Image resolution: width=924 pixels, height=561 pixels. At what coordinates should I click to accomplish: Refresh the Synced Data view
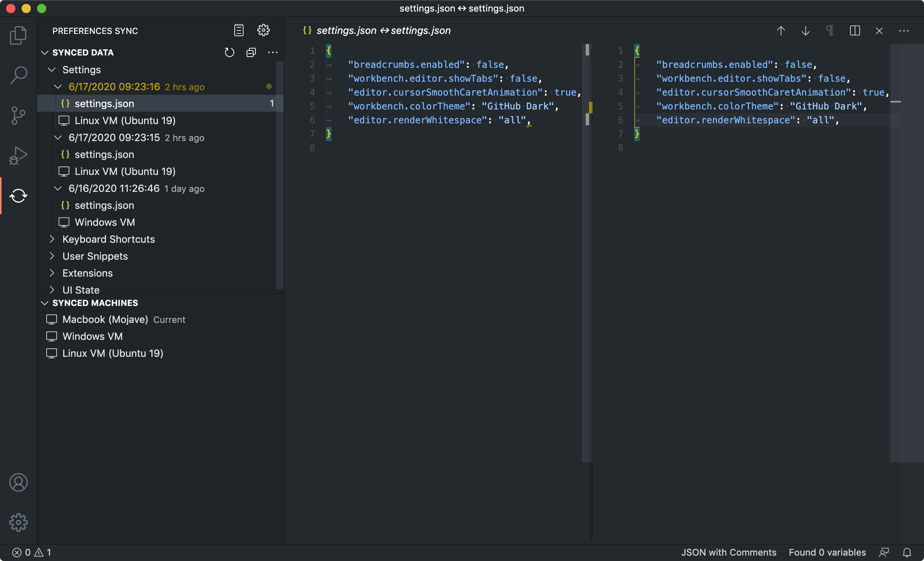(x=229, y=52)
